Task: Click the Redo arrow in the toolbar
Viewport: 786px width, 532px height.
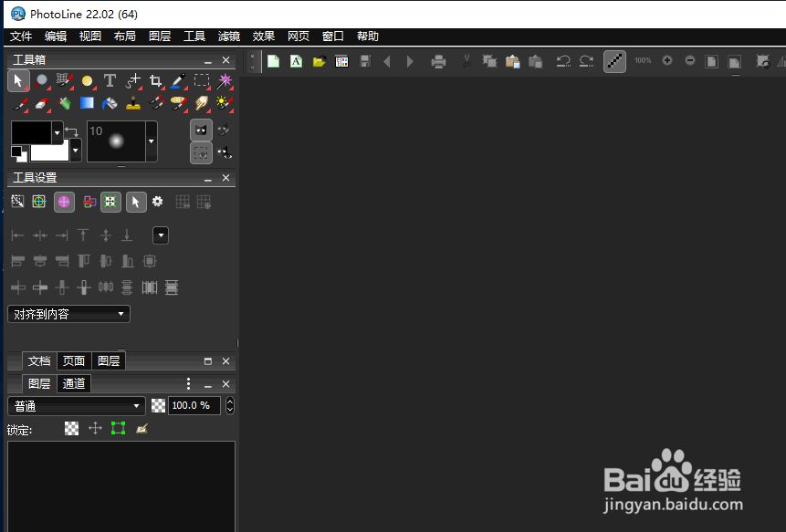Action: tap(586, 62)
